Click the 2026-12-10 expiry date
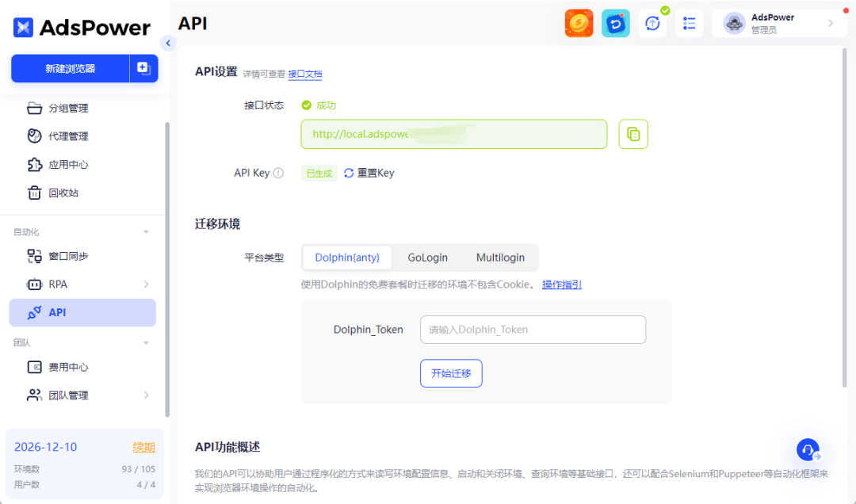 point(45,447)
